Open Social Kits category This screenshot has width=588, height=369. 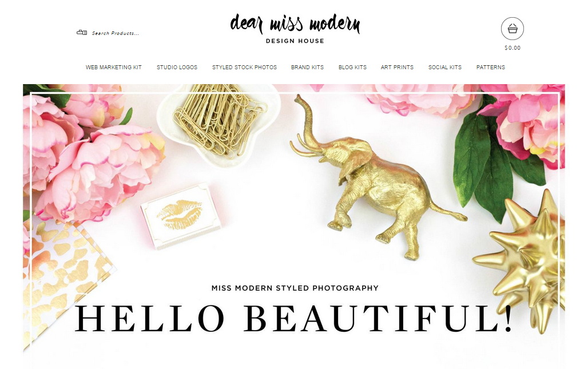tap(445, 67)
